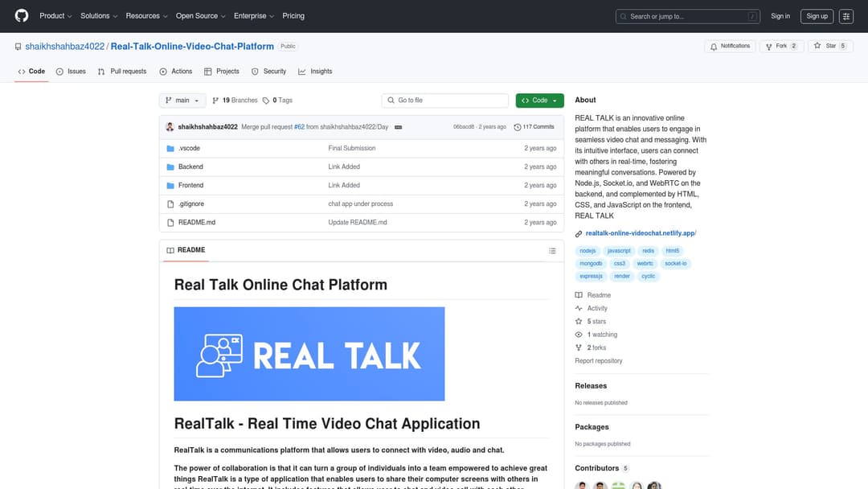The height and width of the screenshot is (489, 868).
Task: Click the html5 topic tag
Action: pos(672,251)
